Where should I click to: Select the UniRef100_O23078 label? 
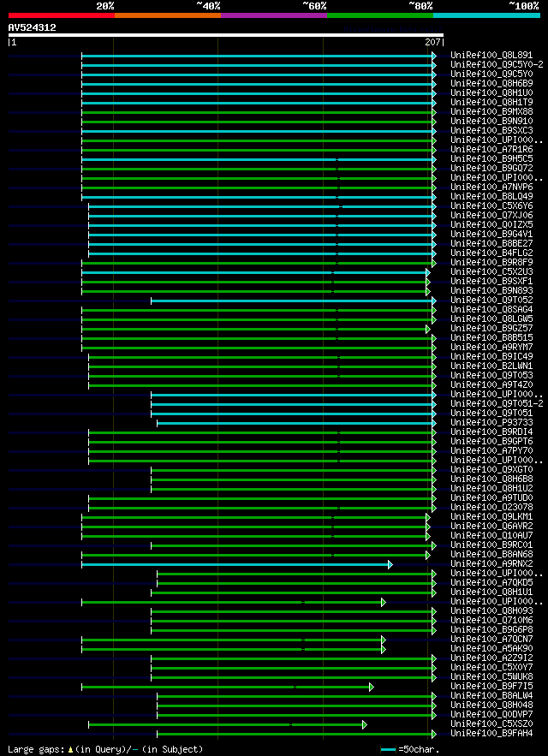point(491,507)
